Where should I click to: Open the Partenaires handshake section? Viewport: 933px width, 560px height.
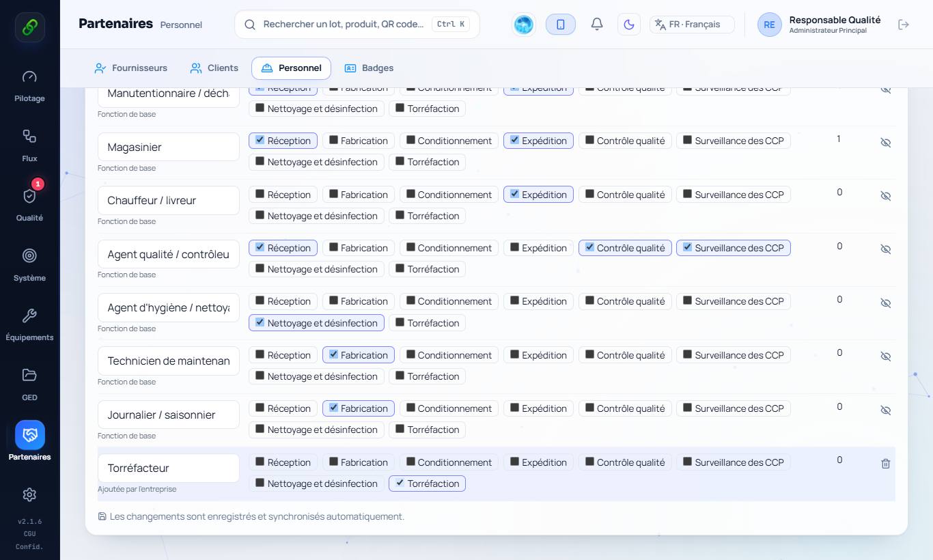pos(29,441)
